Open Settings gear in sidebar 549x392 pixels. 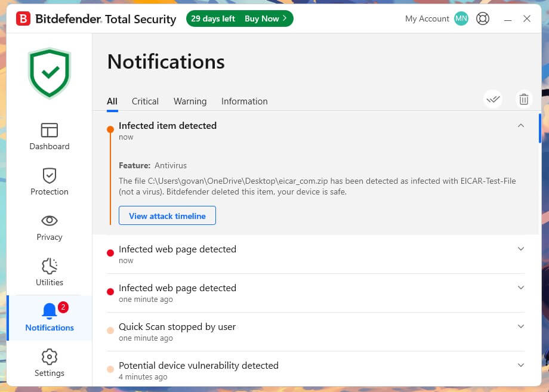point(50,363)
